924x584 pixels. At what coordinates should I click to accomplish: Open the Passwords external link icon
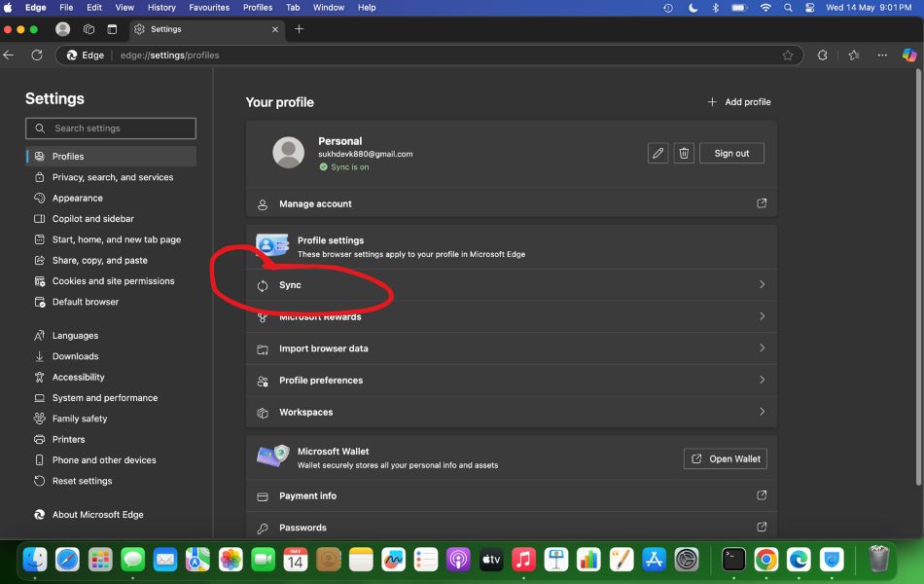coord(762,527)
